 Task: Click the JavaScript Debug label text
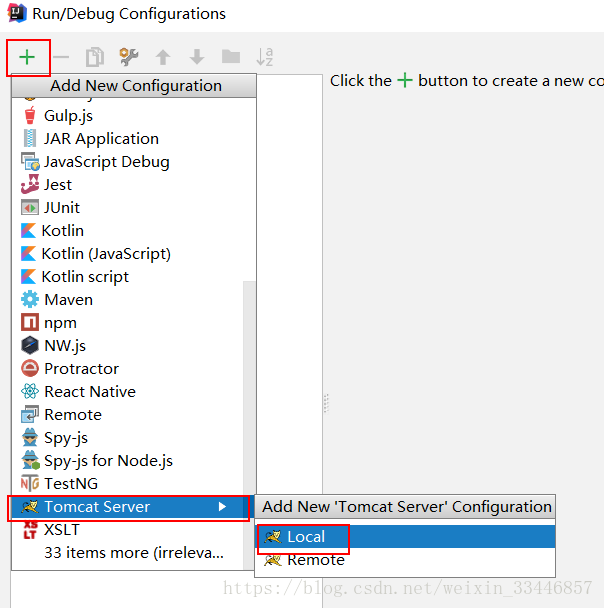click(107, 162)
